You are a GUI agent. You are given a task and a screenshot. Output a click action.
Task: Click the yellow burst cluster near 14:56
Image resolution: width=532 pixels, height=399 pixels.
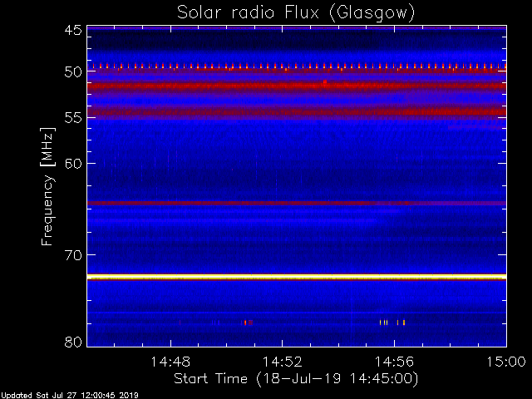[392, 323]
